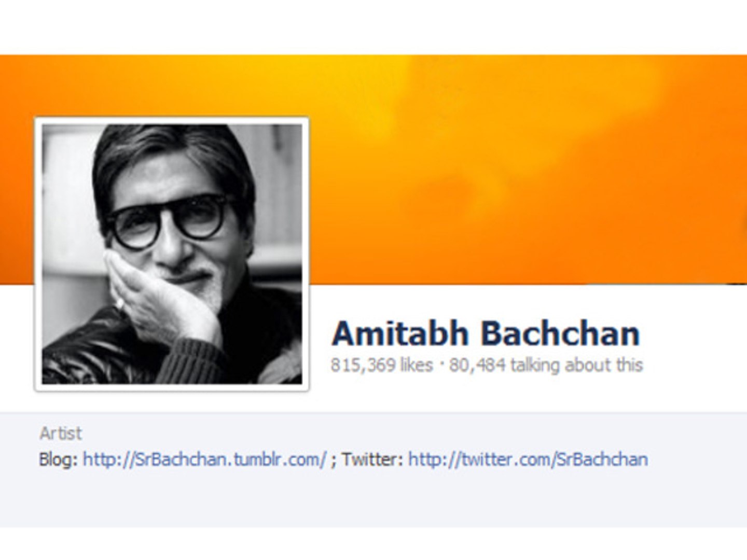Viewport: 747px width, 560px height.
Task: Click the dot separator between likes and talking
Action: tap(441, 363)
